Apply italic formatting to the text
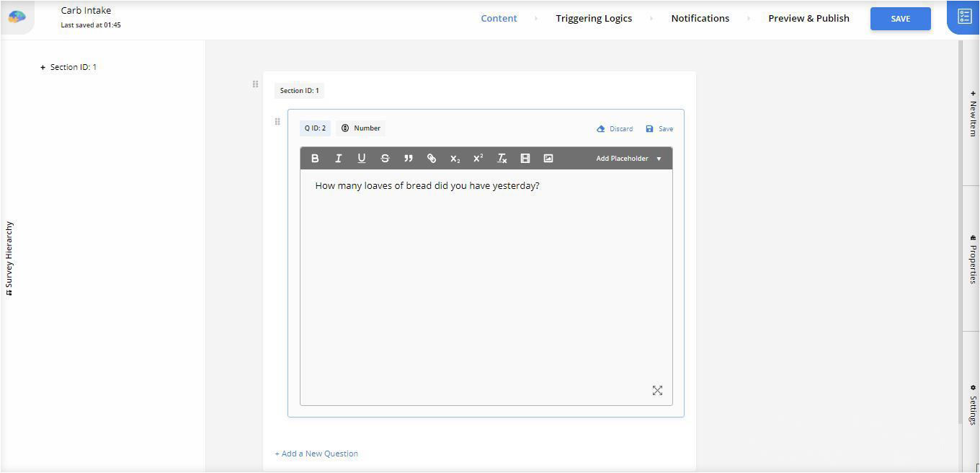This screenshot has height=473, width=980. [338, 159]
